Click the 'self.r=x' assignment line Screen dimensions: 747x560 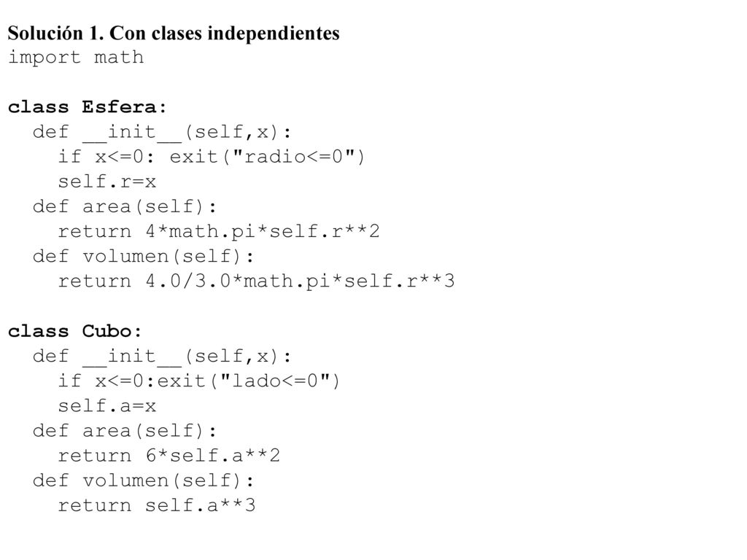107,182
